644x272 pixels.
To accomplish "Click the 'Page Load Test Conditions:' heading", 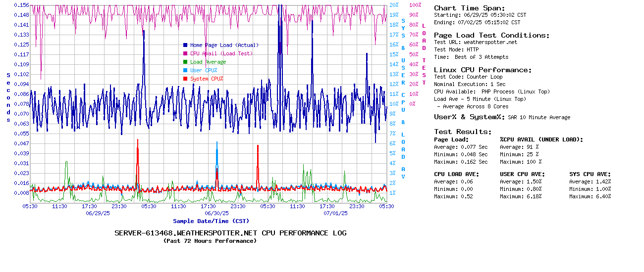I will (491, 35).
